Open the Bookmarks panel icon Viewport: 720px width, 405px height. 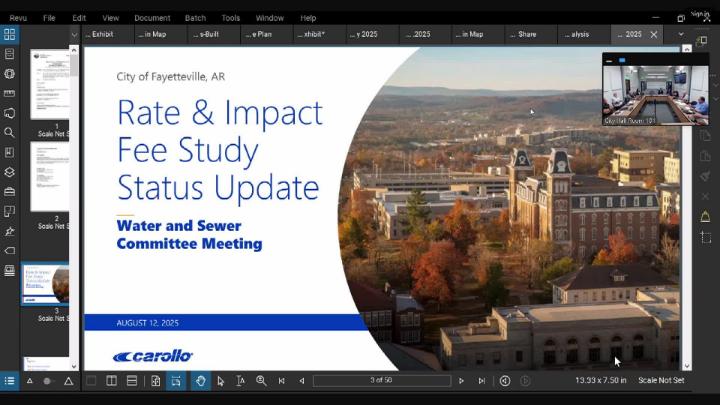(x=9, y=152)
